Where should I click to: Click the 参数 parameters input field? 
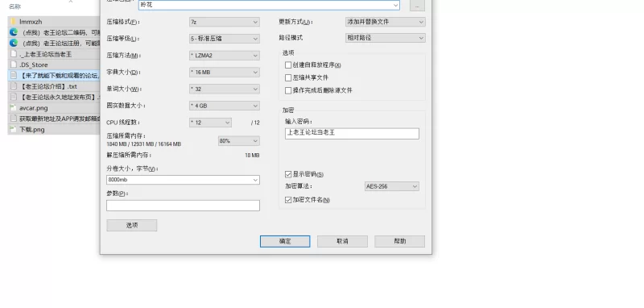(x=184, y=206)
